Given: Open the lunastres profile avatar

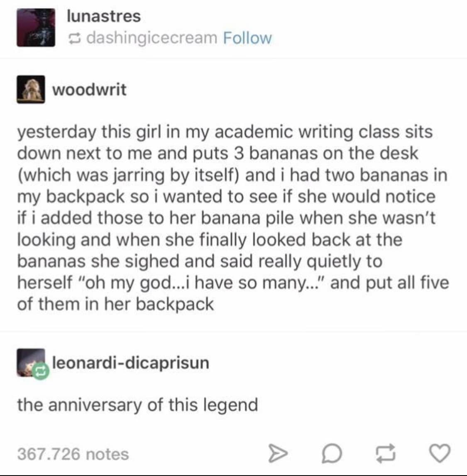Looking at the screenshot, I should tap(36, 28).
